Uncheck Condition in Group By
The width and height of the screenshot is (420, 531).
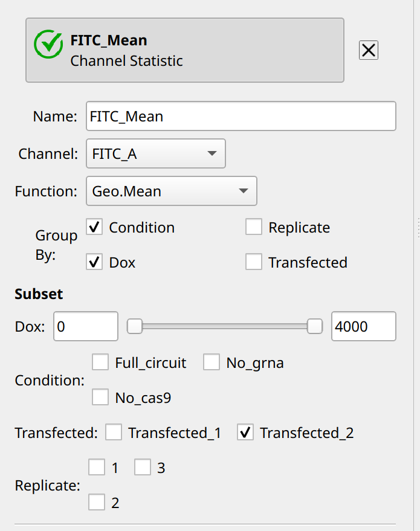(x=94, y=227)
